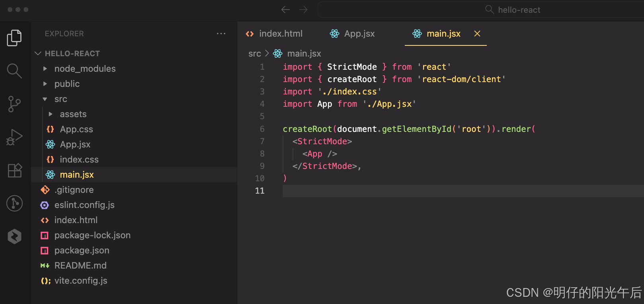This screenshot has width=644, height=304.
Task: Switch to the App.jsx editor tab
Action: (x=352, y=33)
